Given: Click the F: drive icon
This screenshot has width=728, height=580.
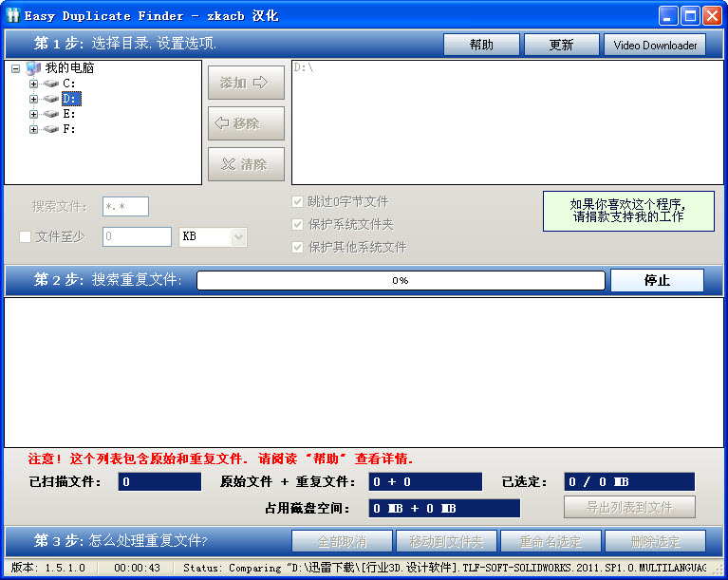Looking at the screenshot, I should pos(51,129).
